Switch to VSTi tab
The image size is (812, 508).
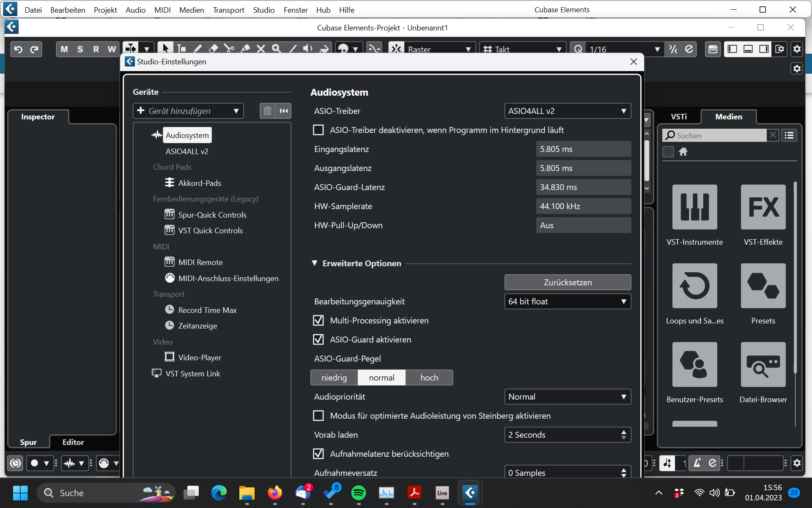(x=679, y=116)
